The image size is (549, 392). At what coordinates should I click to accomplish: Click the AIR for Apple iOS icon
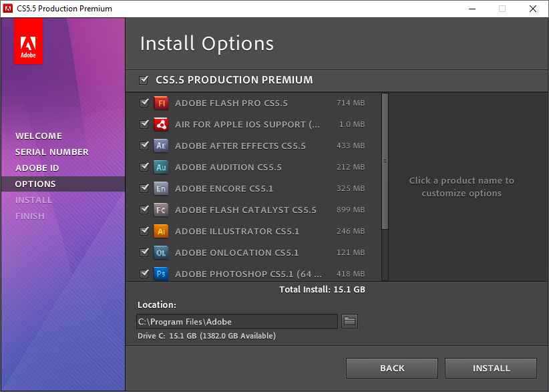click(x=160, y=124)
